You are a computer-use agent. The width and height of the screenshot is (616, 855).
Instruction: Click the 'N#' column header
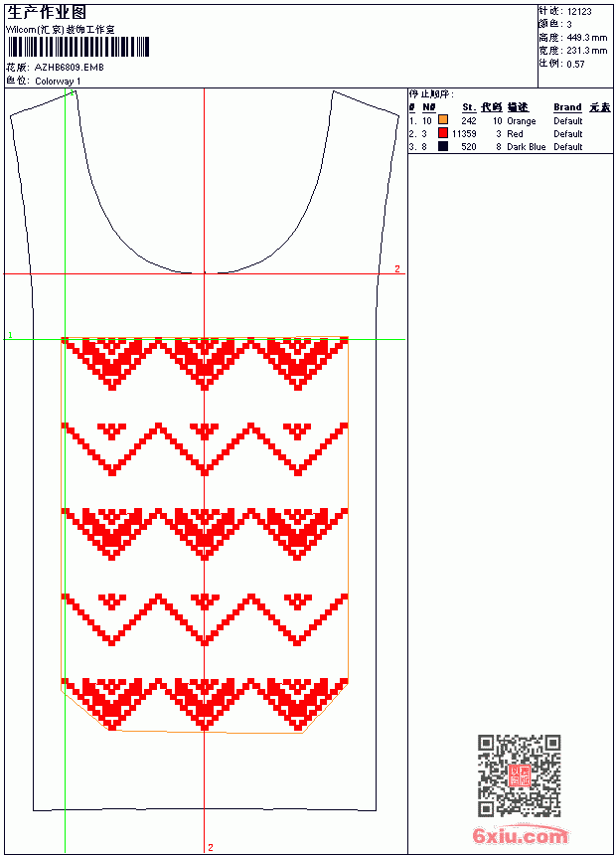429,107
